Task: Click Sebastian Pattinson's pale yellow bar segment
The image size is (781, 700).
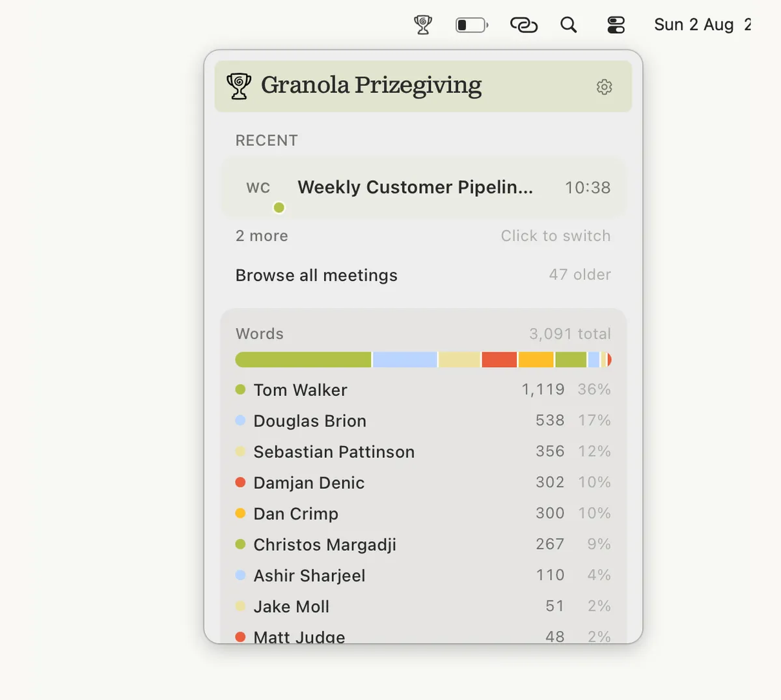Action: (459, 359)
